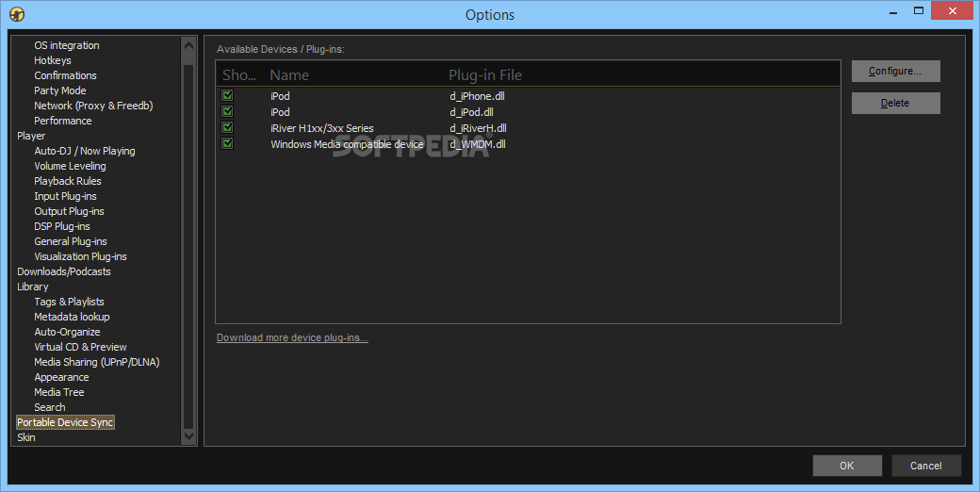Select Output Plug-ins
This screenshot has width=980, height=492.
pos(70,211)
